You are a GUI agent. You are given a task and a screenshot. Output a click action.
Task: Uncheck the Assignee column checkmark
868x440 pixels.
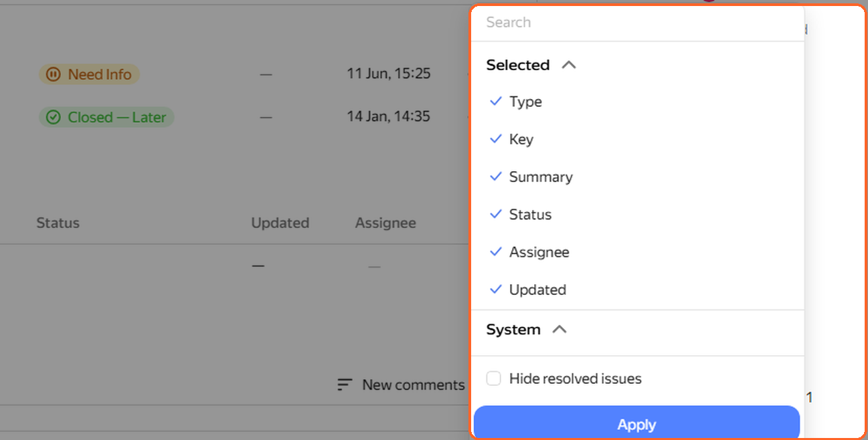[x=495, y=251]
